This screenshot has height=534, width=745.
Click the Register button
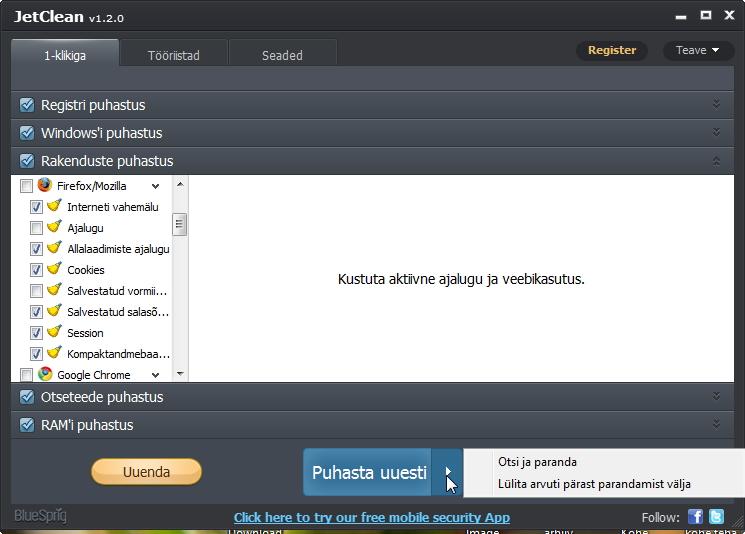click(x=611, y=50)
